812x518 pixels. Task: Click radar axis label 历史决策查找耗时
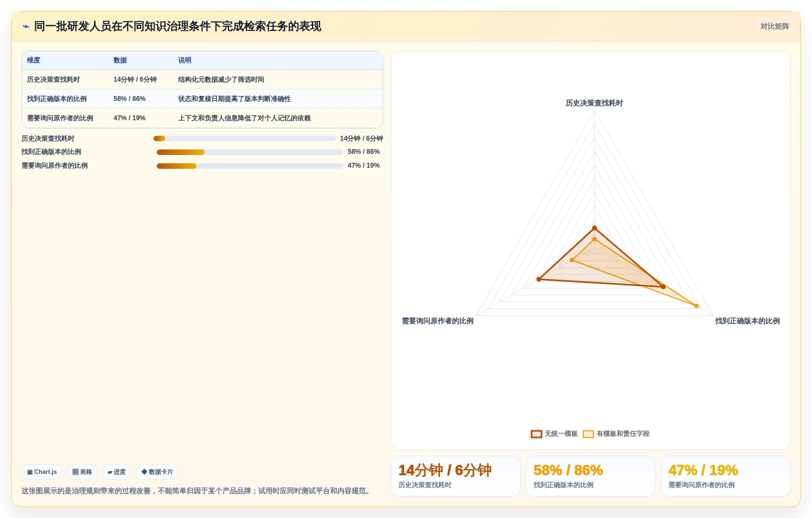click(x=595, y=103)
